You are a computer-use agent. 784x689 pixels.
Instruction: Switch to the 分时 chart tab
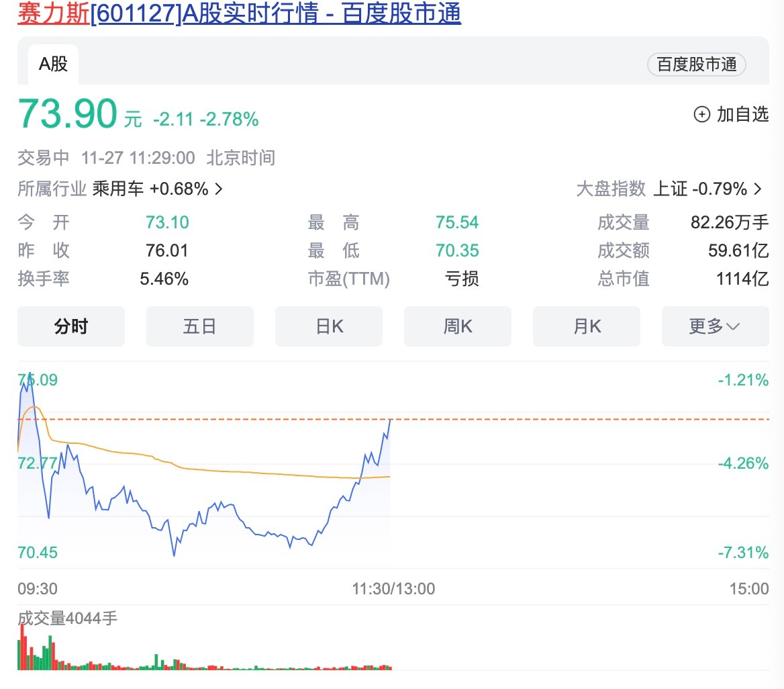(x=71, y=326)
